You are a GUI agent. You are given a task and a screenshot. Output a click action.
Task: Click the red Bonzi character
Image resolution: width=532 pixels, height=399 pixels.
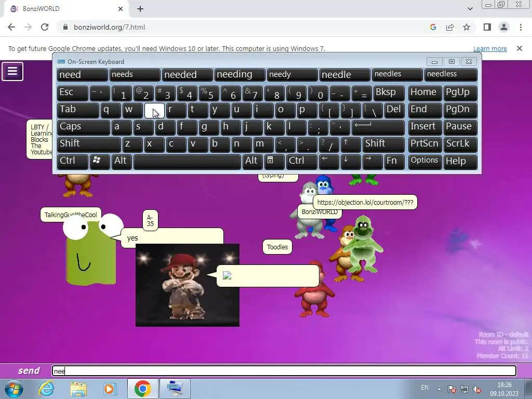[315, 290]
